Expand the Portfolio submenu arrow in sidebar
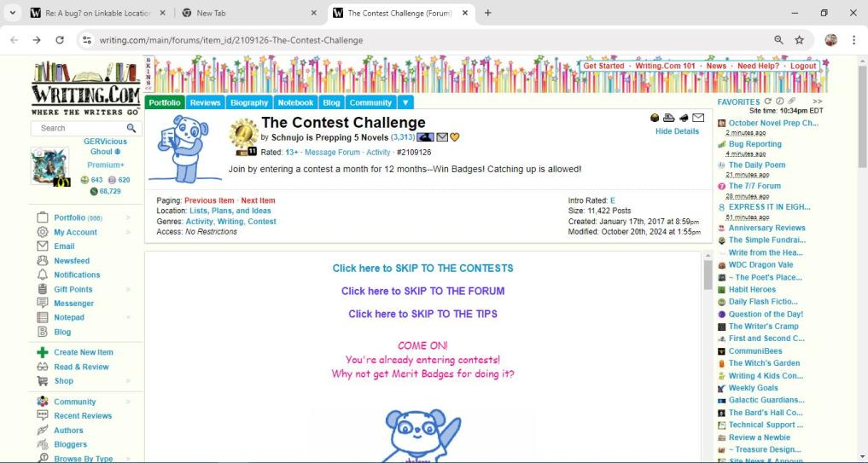 tap(128, 217)
